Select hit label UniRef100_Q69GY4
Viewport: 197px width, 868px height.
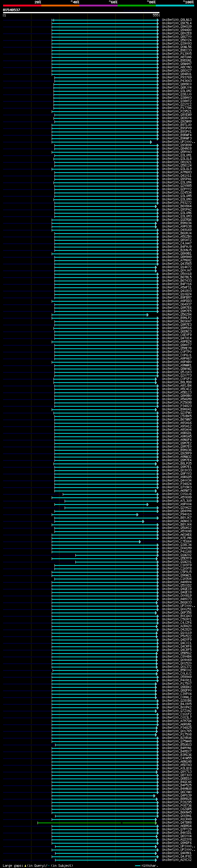click(177, 118)
